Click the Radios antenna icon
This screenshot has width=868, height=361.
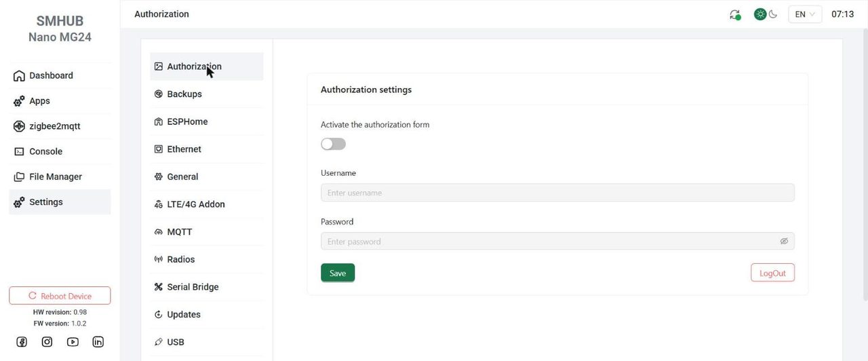click(159, 259)
